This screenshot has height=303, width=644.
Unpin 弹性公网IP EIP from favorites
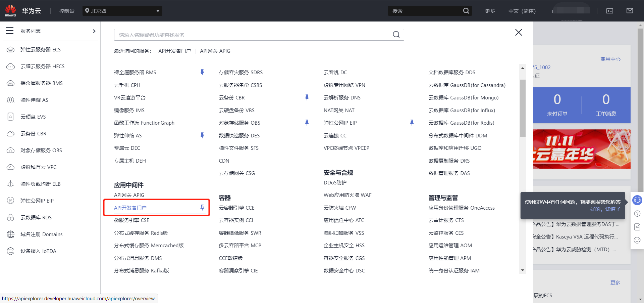(x=412, y=123)
